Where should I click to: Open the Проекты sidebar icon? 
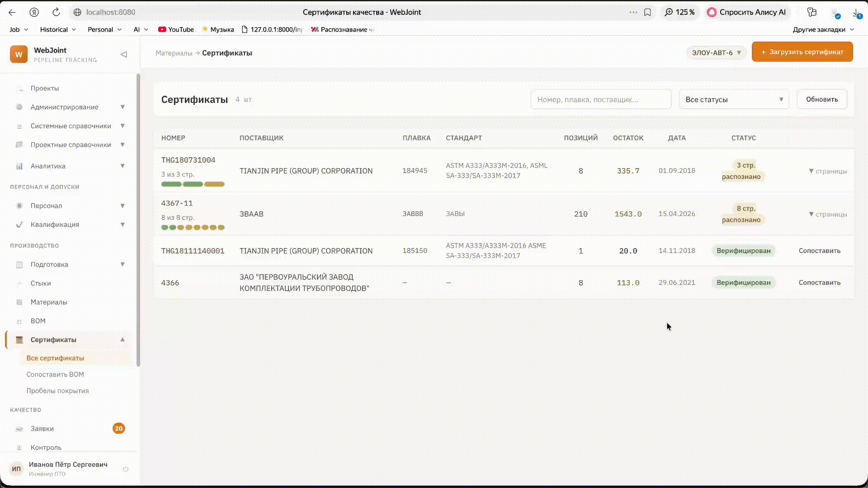[19, 89]
